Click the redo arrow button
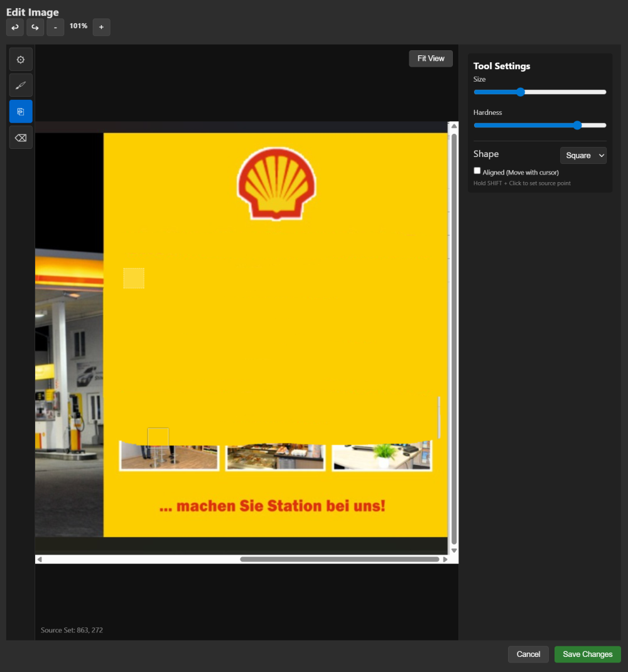The image size is (628, 672). [x=35, y=28]
